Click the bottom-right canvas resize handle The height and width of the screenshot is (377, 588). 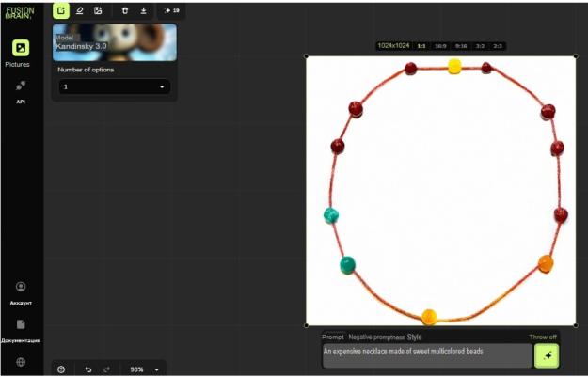576,325
